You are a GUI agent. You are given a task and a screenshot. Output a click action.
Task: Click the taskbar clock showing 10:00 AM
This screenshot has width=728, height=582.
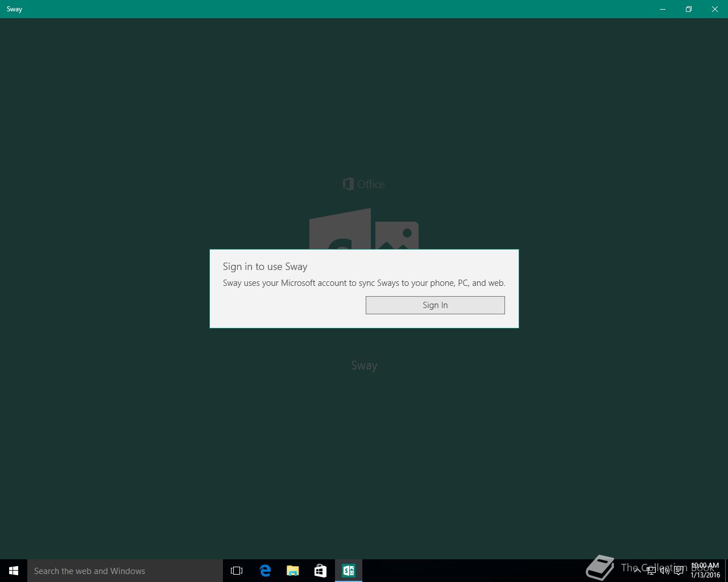click(x=705, y=571)
